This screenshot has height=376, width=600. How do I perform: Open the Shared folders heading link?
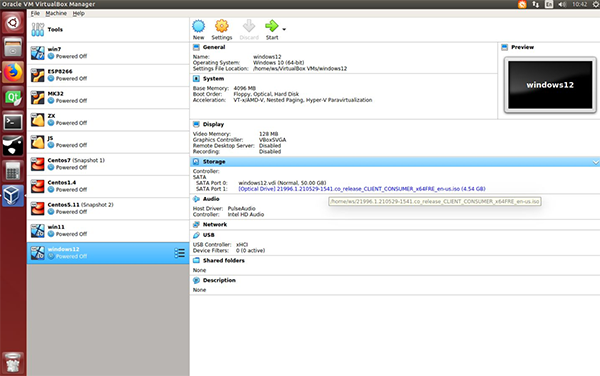point(223,260)
